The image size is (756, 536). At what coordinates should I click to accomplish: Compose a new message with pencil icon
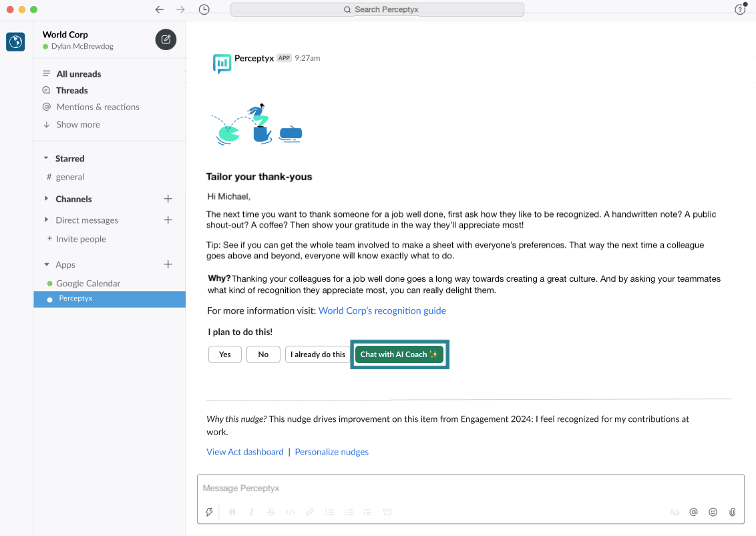click(x=166, y=39)
